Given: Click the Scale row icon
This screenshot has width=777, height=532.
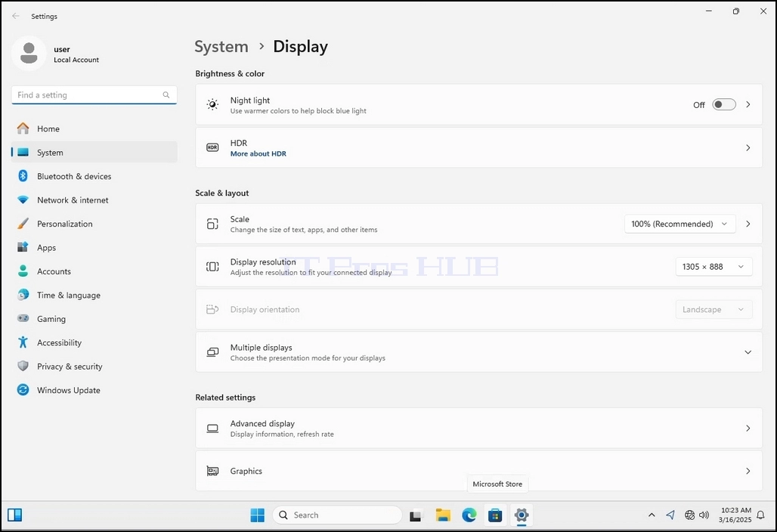Looking at the screenshot, I should [x=212, y=224].
